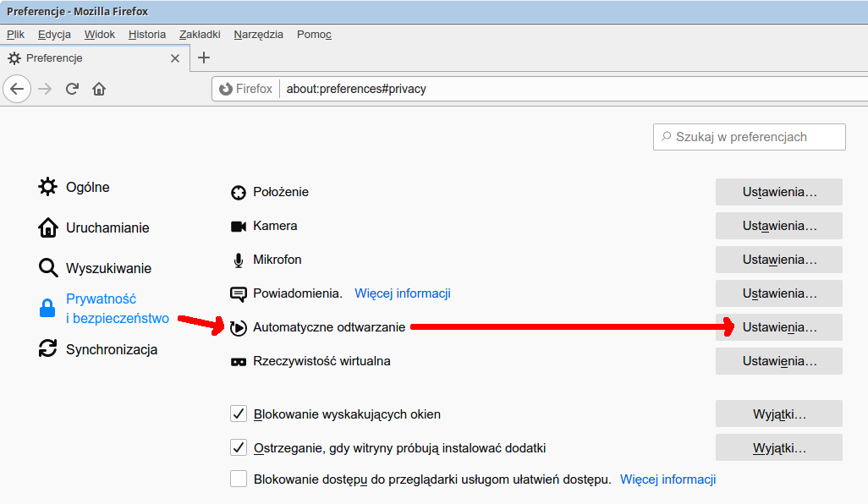The image size is (868, 504).
Task: Open Wyjątki for add-on install warnings
Action: click(779, 447)
